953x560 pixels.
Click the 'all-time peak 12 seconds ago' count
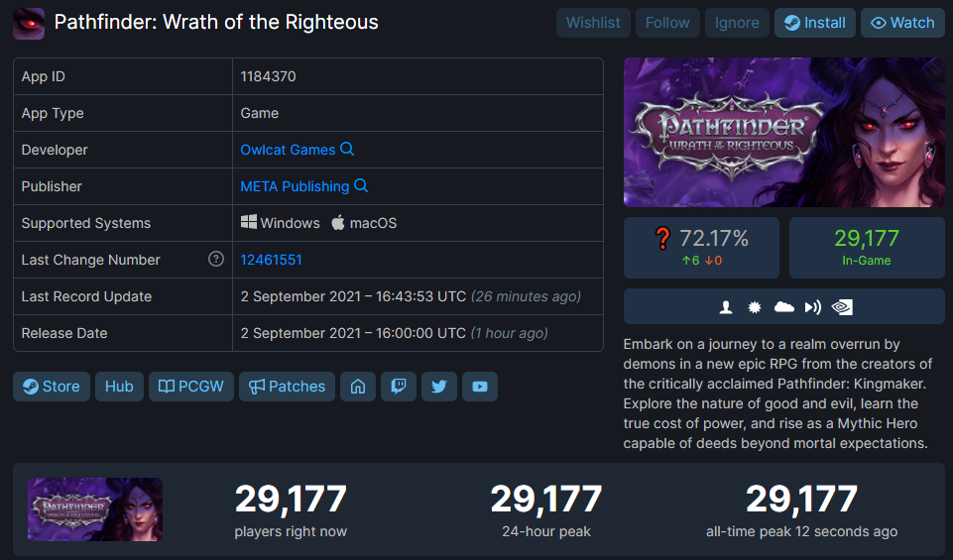tap(801, 500)
